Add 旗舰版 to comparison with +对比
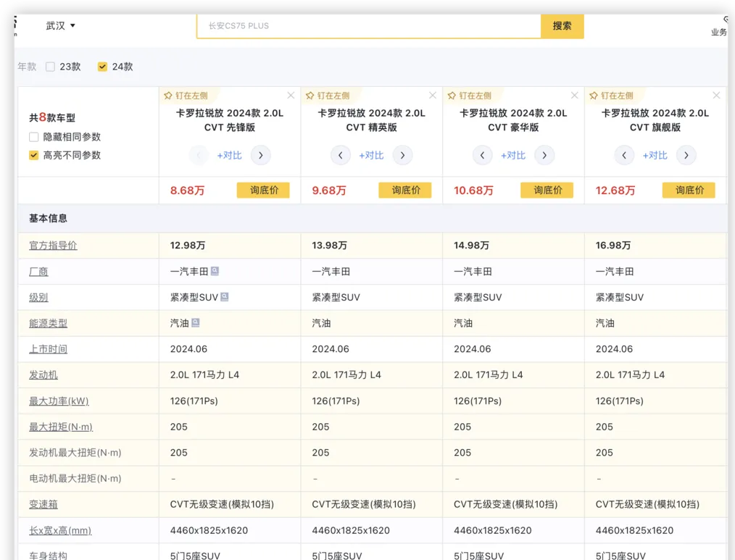This screenshot has height=560, width=735. tap(655, 156)
